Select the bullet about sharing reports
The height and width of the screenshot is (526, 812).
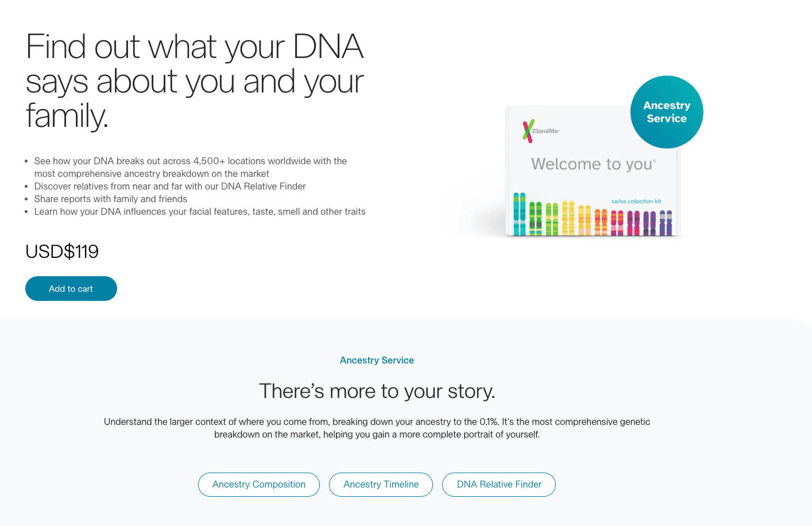111,199
